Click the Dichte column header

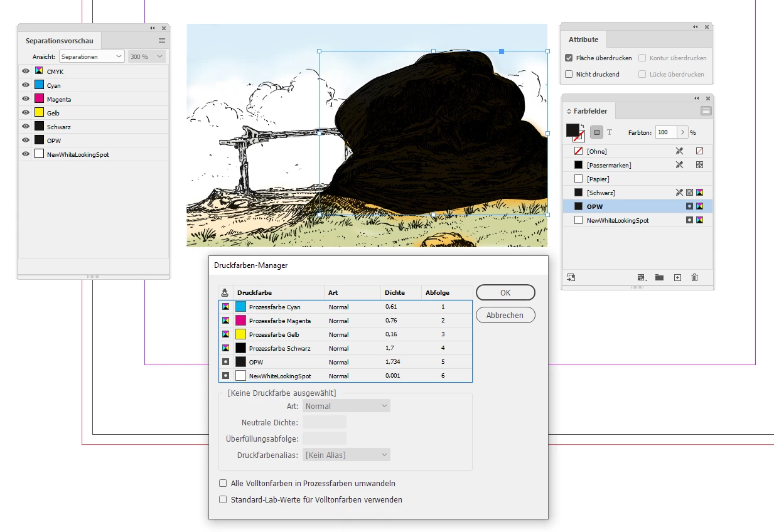(400, 292)
